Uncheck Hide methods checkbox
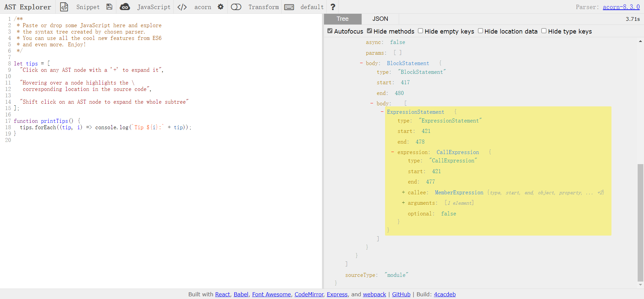Image resolution: width=644 pixels, height=299 pixels. coord(369,31)
